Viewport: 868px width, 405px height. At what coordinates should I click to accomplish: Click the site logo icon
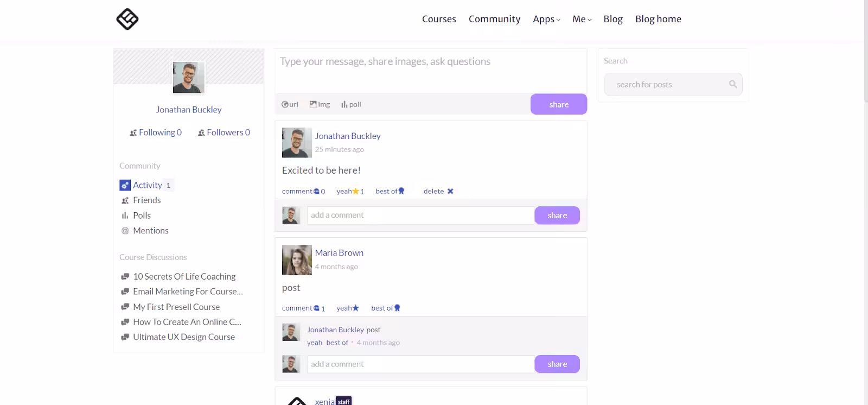[127, 19]
